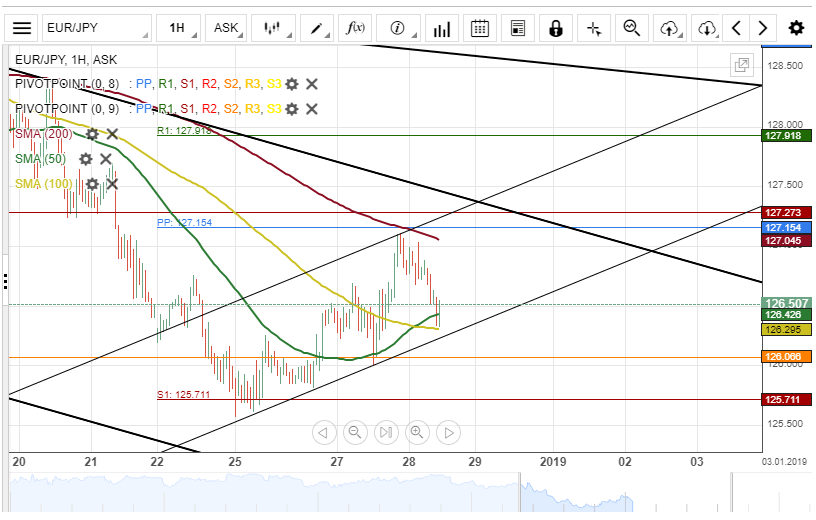Click the right chevron toolbar arrow

coord(763,28)
